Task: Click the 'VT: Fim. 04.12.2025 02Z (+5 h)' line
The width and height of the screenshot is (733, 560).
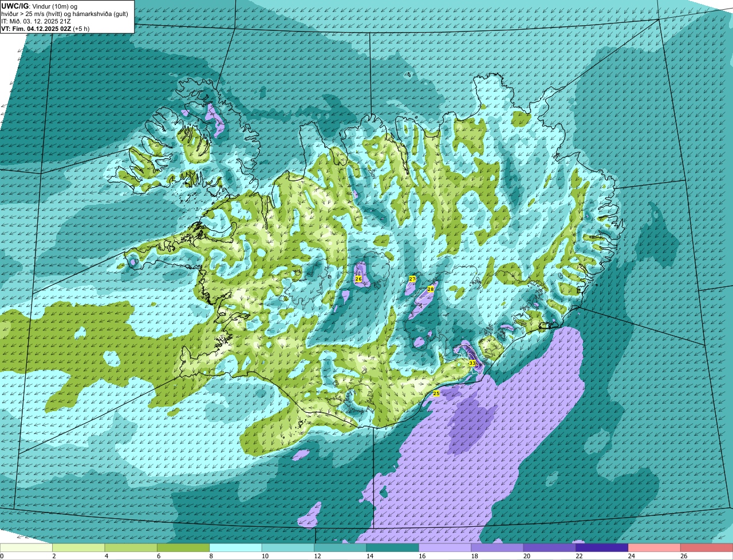Action: click(x=46, y=28)
